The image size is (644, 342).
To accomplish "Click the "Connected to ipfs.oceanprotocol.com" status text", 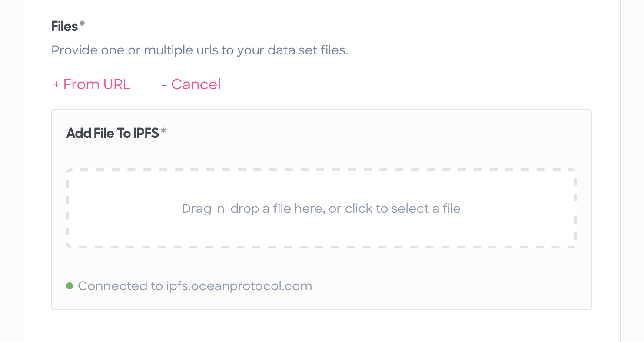I will 195,286.
